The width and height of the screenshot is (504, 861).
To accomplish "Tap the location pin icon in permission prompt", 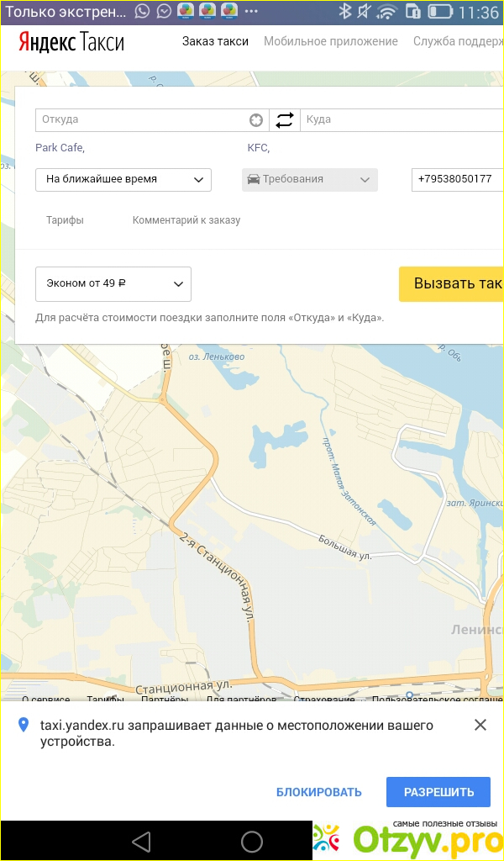I will tap(23, 725).
